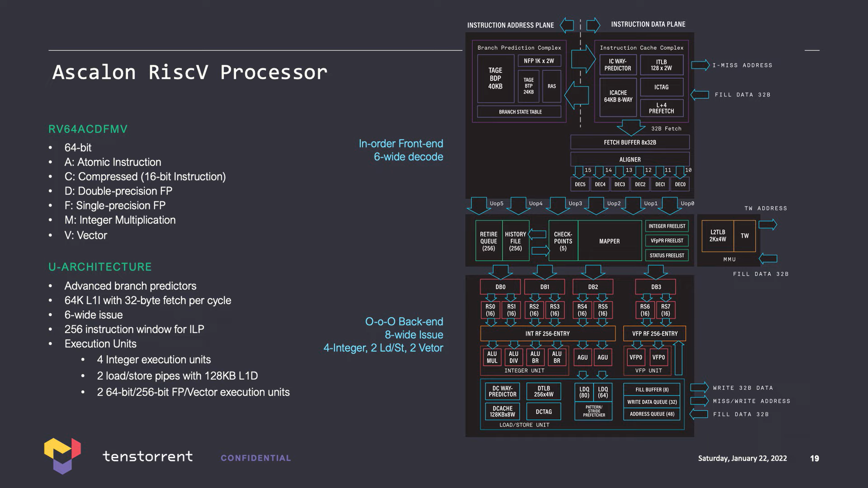Click the Instruction Address Plane left arrow

[567, 25]
